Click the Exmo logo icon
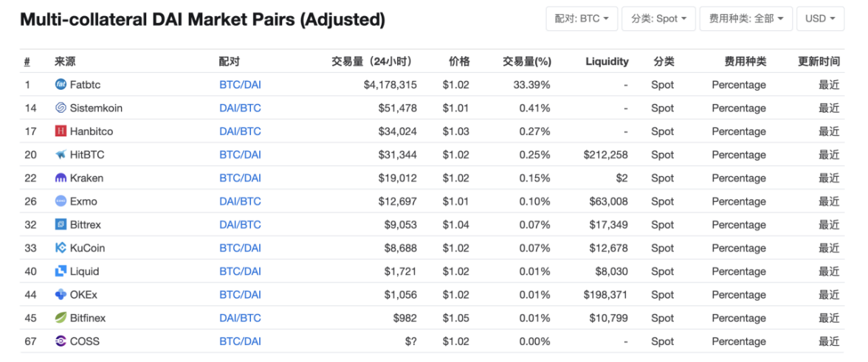 click(61, 201)
